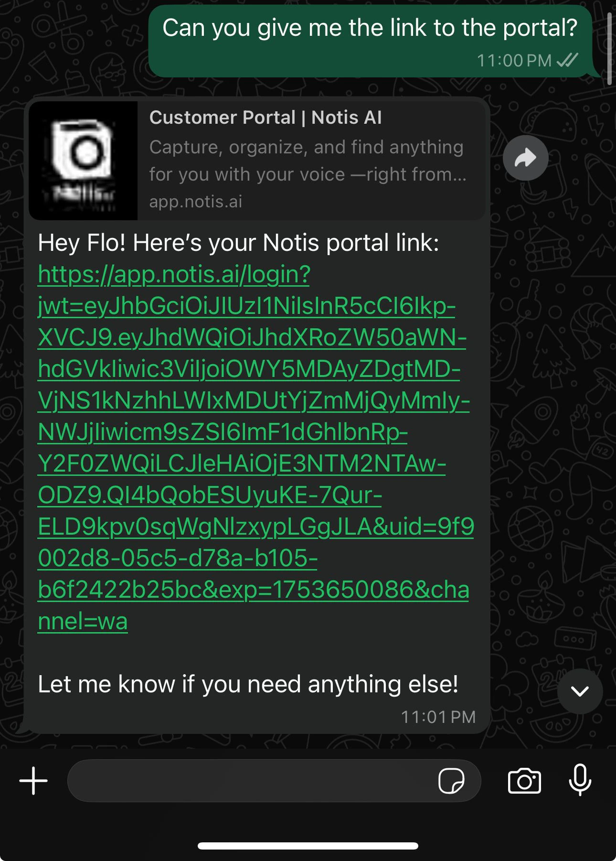Screen dimensions: 616x861
Task: Tap the app.notis.ai domain text
Action: coord(196,201)
